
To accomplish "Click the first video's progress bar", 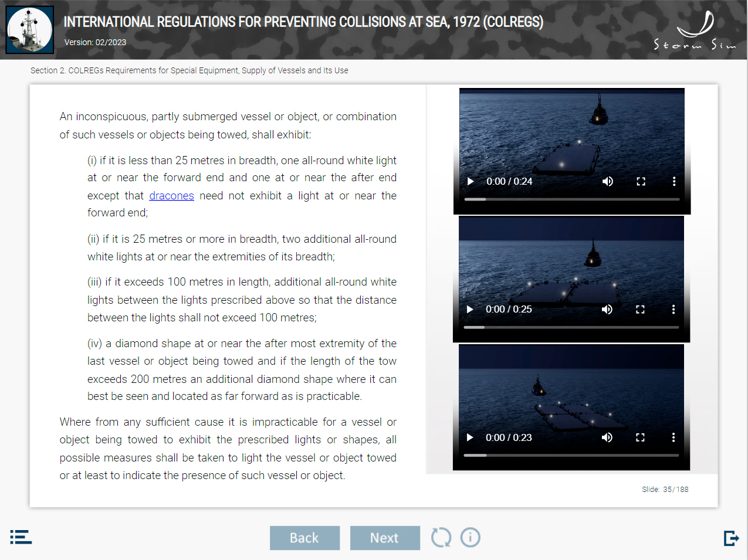I will pyautogui.click(x=572, y=199).
